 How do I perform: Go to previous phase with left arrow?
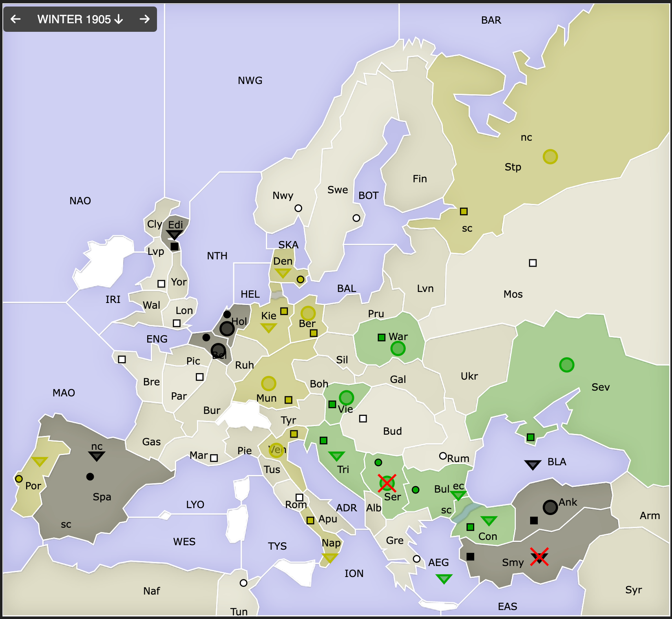(x=15, y=19)
